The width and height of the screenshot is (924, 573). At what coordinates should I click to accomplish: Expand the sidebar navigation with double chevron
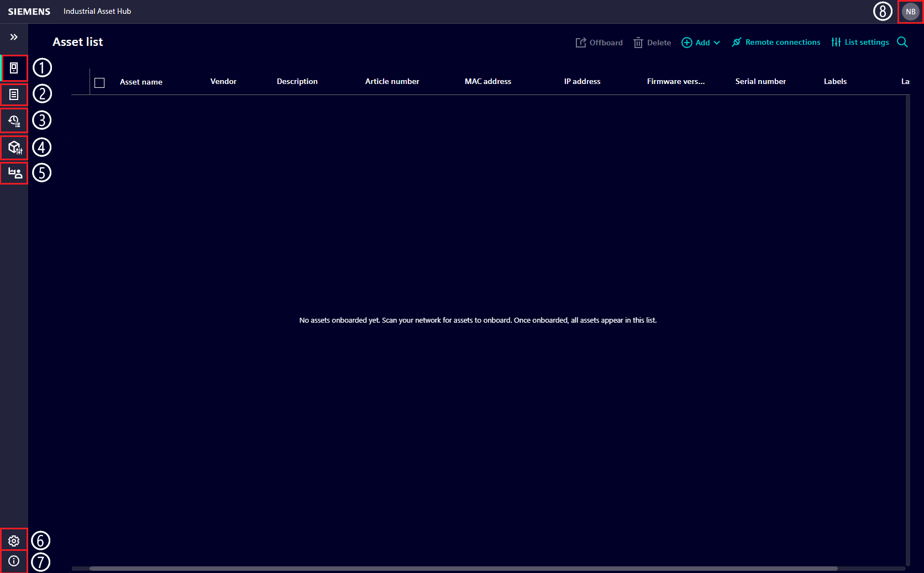pyautogui.click(x=14, y=37)
